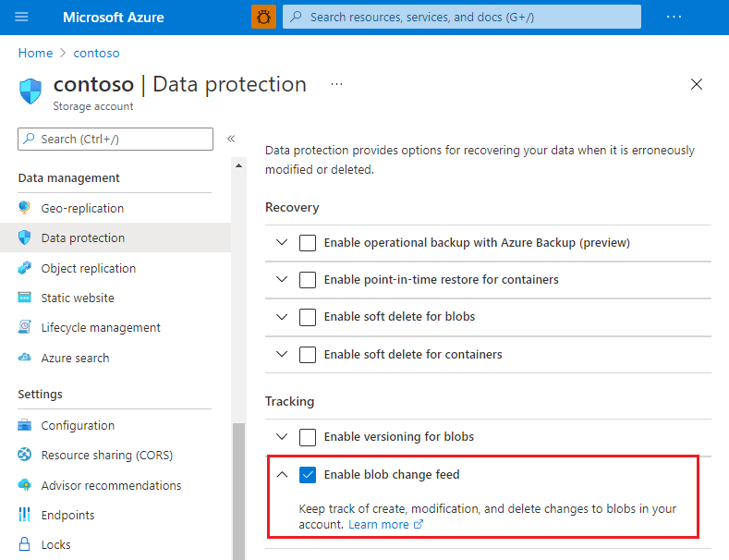Viewport: 729px width, 560px height.
Task: Open Configuration settings page
Action: (x=78, y=426)
